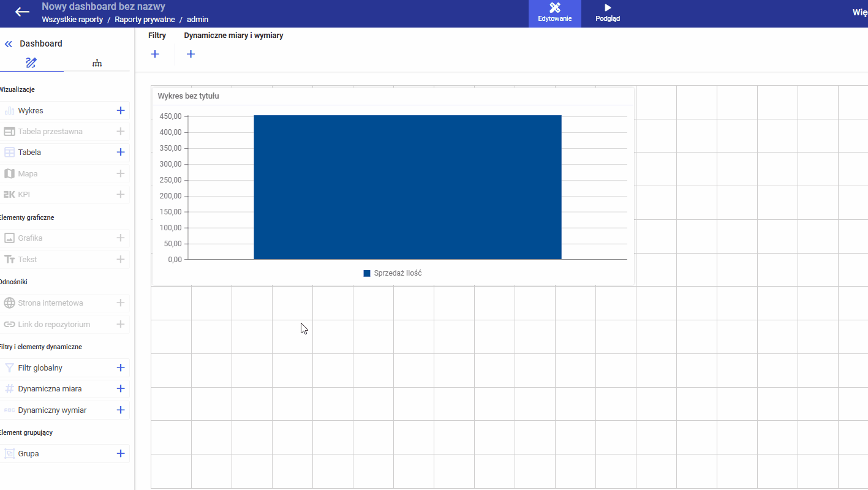
Task: Click the Dashboard panel heading
Action: tap(41, 44)
